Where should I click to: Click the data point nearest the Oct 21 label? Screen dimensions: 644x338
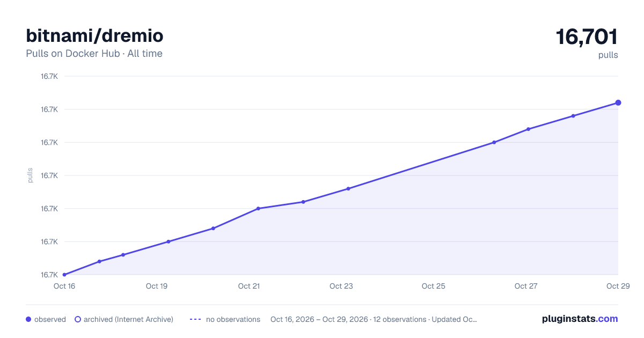point(258,208)
